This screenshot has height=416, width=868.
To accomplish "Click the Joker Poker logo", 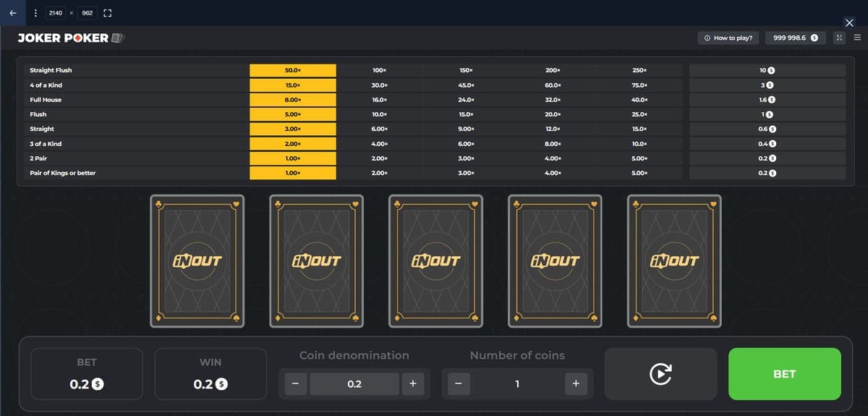I will pyautogui.click(x=72, y=38).
